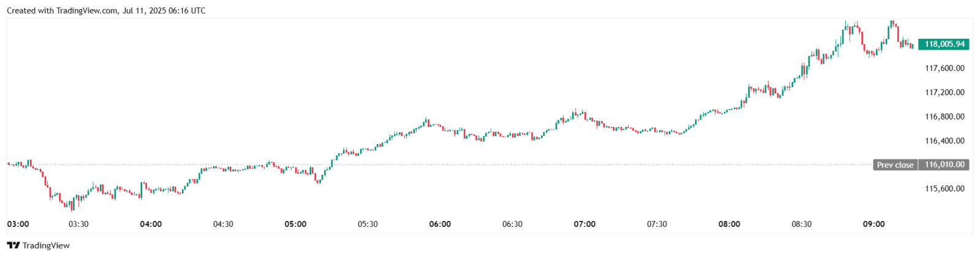Click the last candle next to price tag
The width and height of the screenshot is (980, 257).
coord(912,45)
